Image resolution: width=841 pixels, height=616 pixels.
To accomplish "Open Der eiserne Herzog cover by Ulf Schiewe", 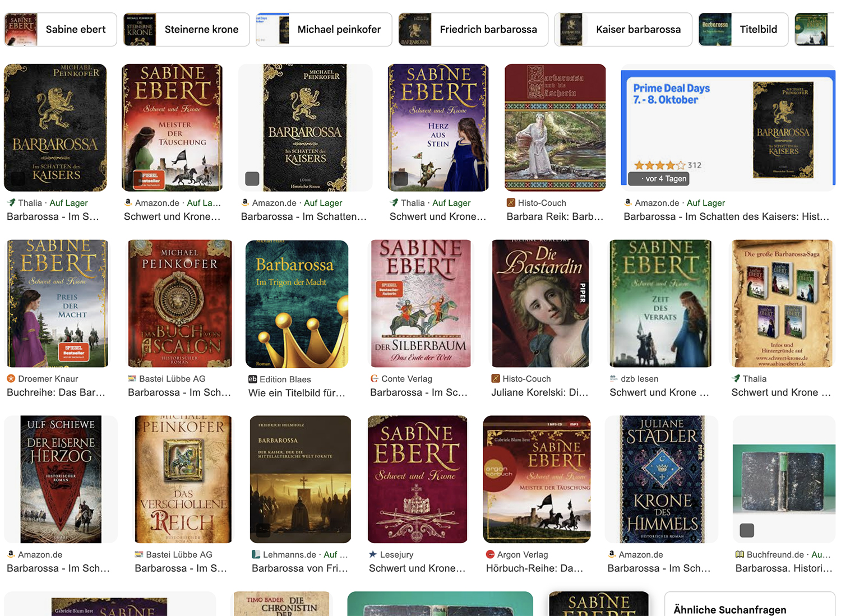I will (x=61, y=479).
